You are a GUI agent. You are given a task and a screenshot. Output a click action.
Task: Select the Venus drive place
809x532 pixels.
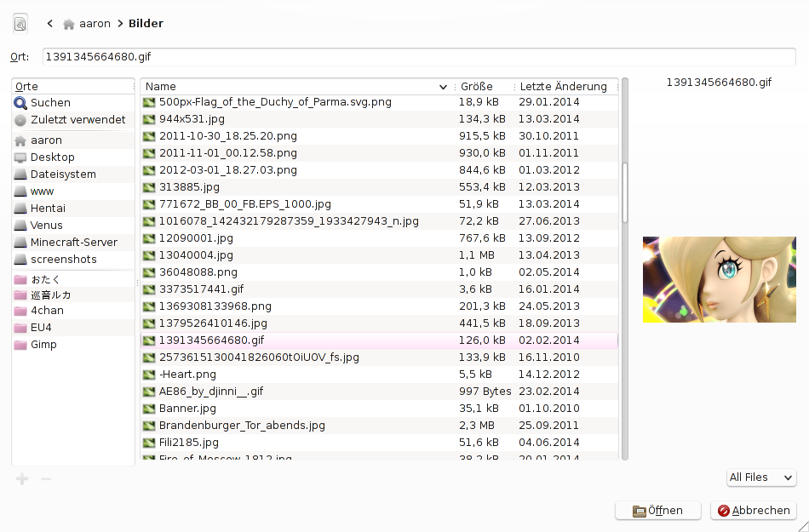pyautogui.click(x=72, y=226)
